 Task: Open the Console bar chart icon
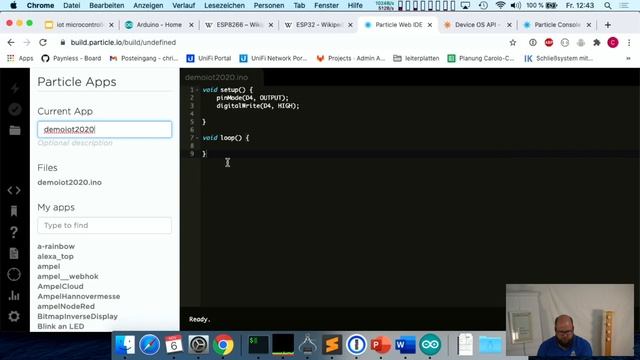pos(14,295)
